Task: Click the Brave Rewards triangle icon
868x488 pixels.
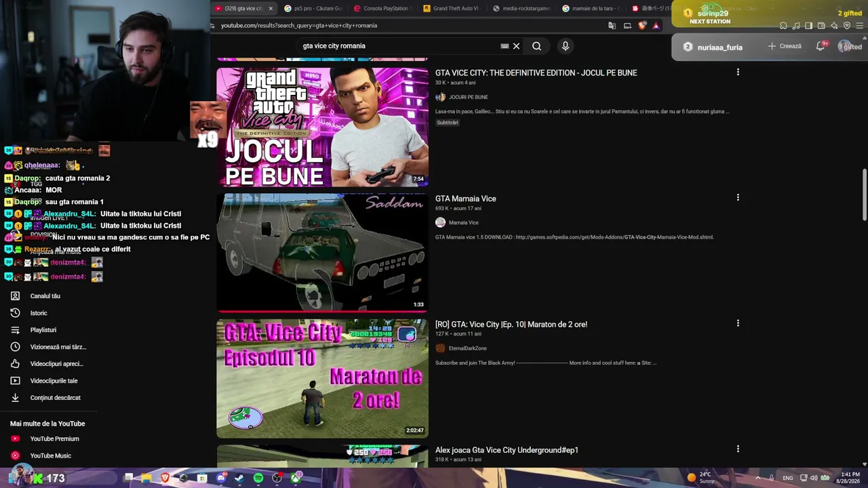Action: point(656,26)
